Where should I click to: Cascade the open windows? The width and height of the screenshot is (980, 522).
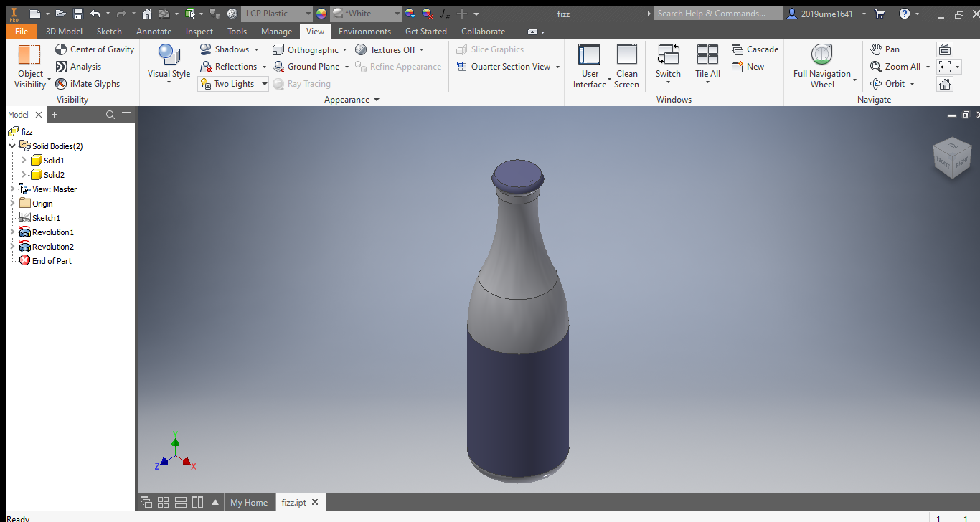tap(755, 49)
